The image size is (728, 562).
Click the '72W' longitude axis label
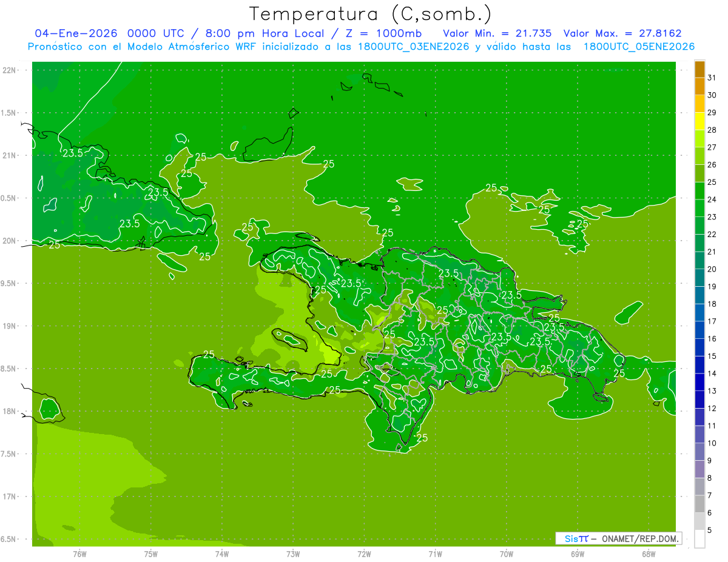pyautogui.click(x=364, y=554)
